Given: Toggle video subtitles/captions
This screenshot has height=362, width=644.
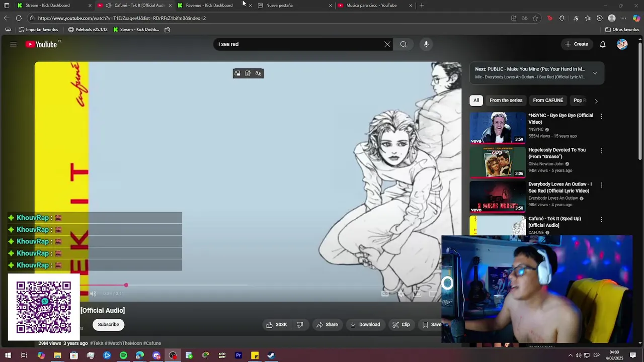Looking at the screenshot, I should click(x=385, y=294).
